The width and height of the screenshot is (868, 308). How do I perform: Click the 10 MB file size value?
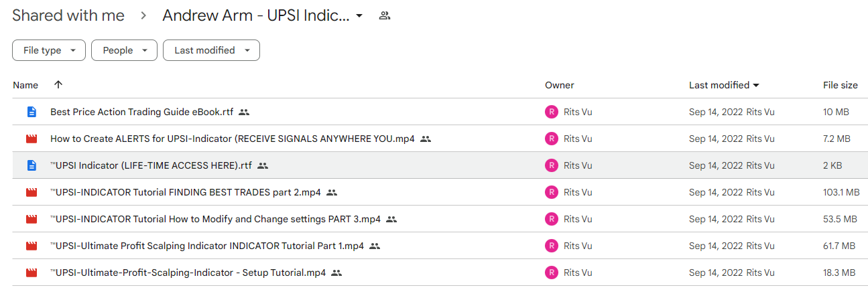pyautogui.click(x=836, y=112)
